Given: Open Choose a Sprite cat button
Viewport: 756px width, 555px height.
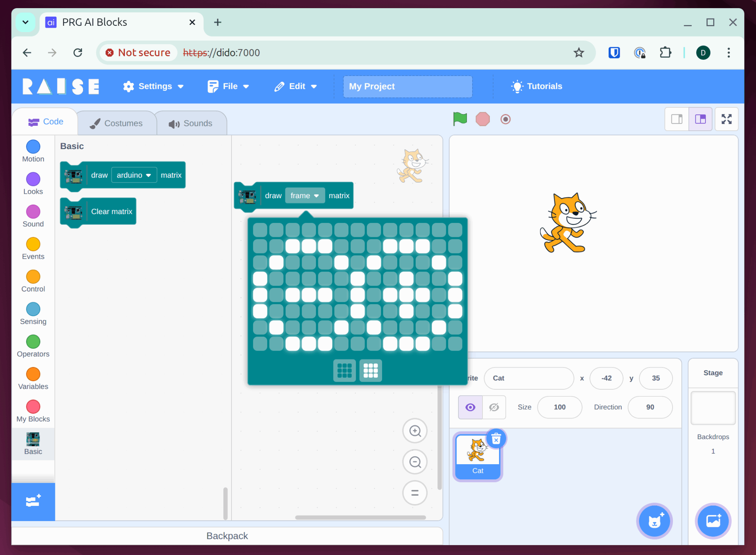Looking at the screenshot, I should pos(654,521).
